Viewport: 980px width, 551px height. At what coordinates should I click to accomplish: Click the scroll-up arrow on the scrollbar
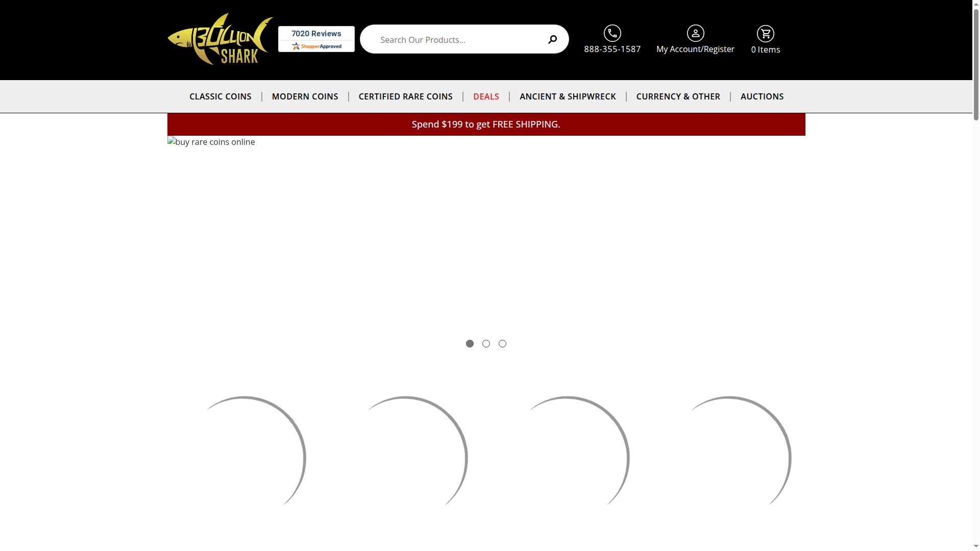(x=975, y=4)
